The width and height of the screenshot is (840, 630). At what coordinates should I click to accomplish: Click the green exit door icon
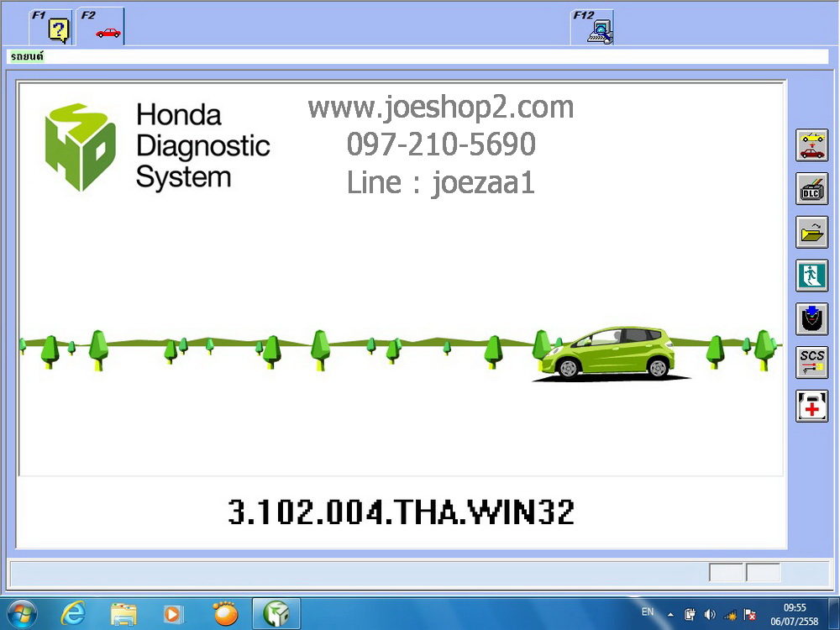(x=811, y=276)
